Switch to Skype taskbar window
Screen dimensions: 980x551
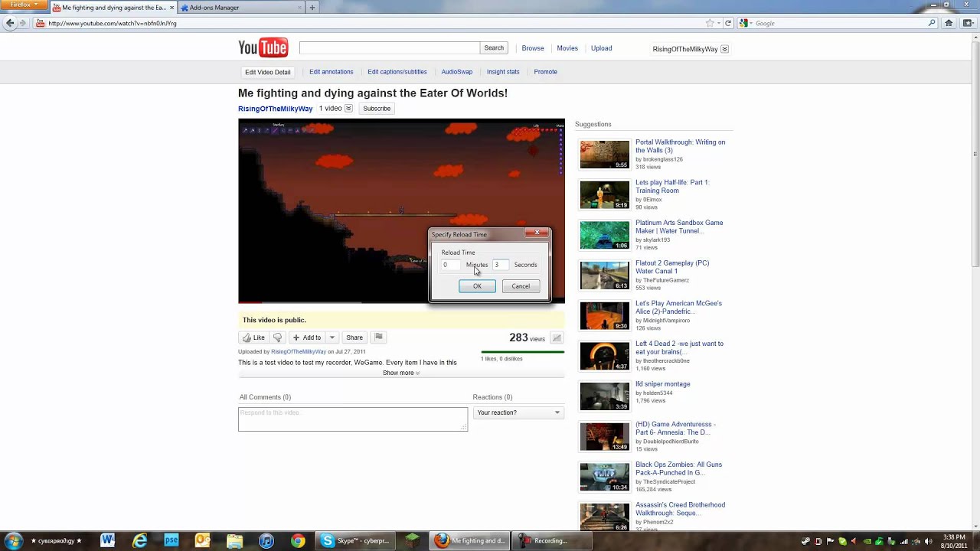point(357,540)
